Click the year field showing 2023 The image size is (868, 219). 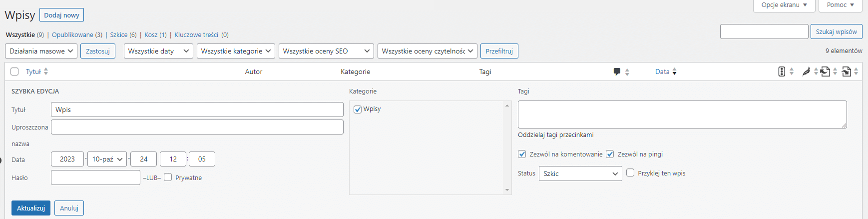point(67,159)
